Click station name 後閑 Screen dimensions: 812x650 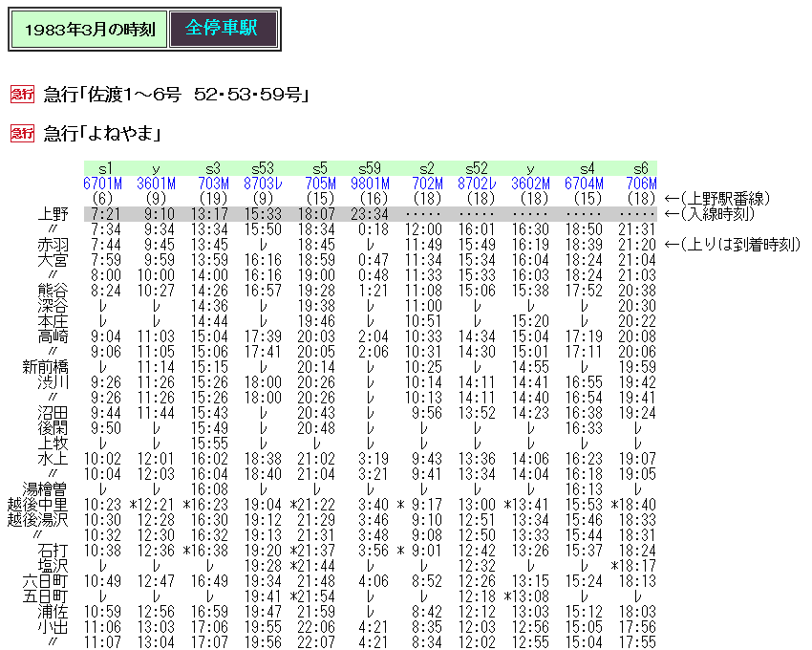coord(53,428)
